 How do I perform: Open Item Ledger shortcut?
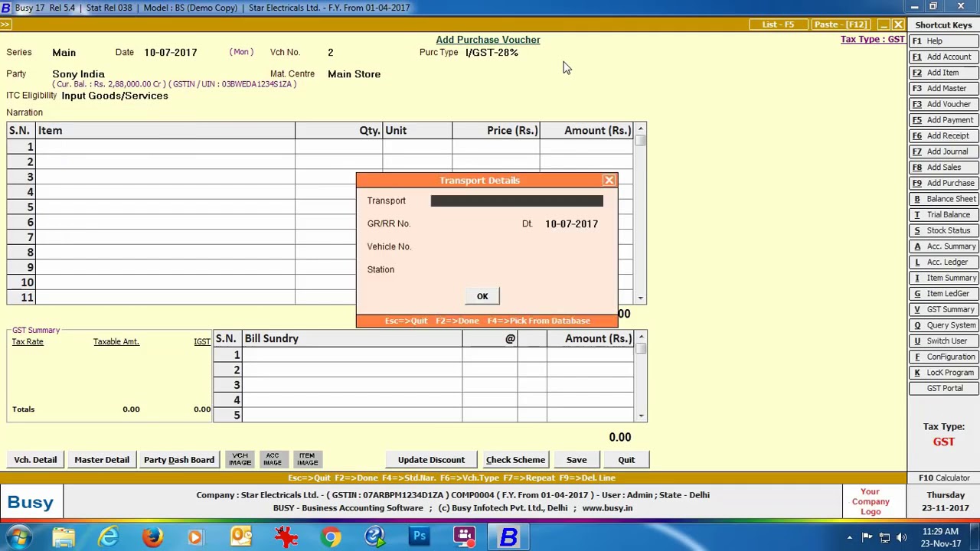pyautogui.click(x=943, y=293)
